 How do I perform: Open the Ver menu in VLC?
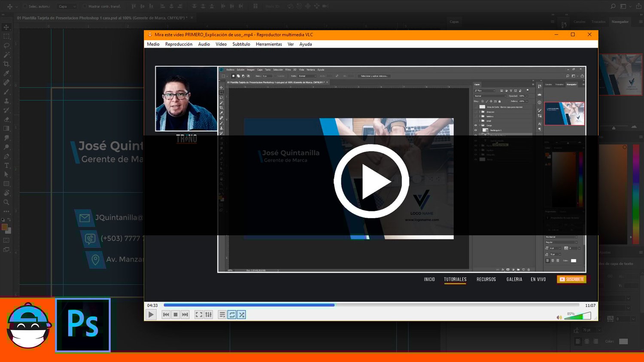291,44
